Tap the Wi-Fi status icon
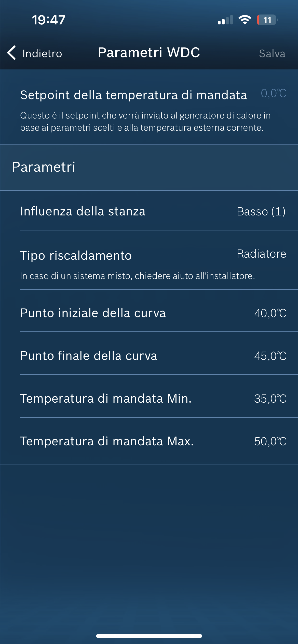The width and height of the screenshot is (298, 644). coord(245,20)
